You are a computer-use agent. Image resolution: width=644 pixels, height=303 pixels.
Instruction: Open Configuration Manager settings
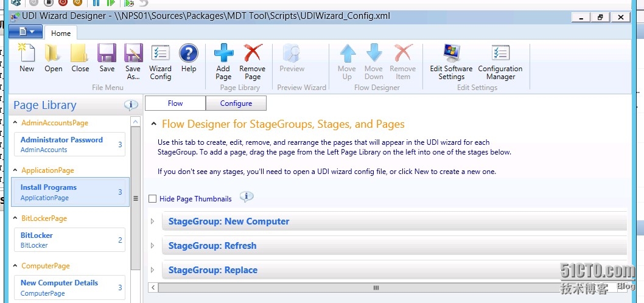tap(500, 61)
